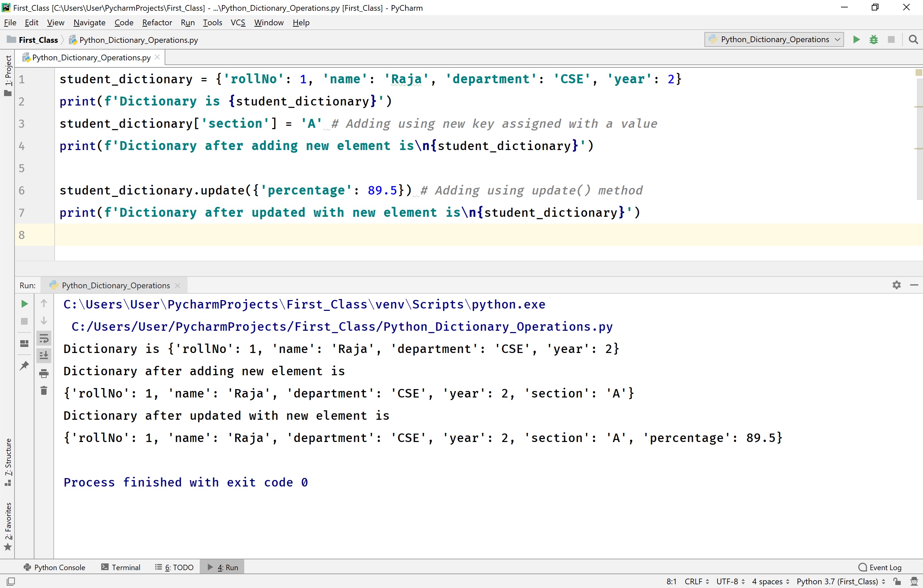Toggle soft-wrap in the run console

(44, 338)
